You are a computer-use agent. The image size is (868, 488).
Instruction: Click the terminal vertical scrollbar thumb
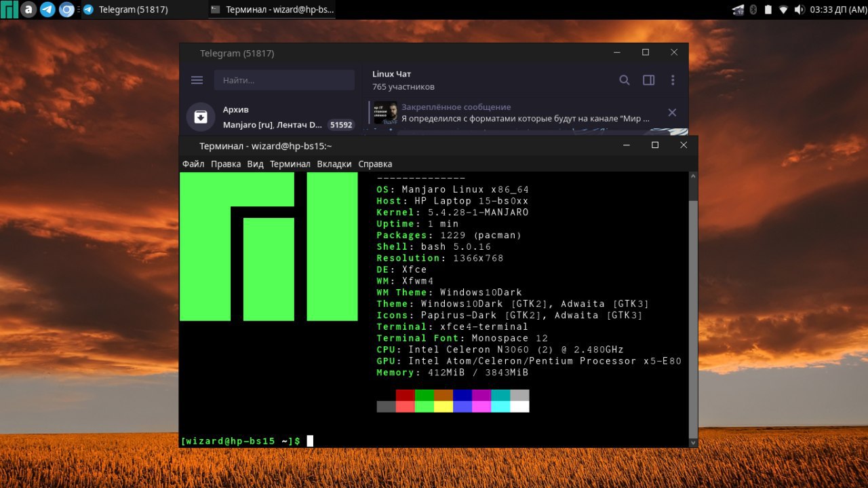[x=693, y=319]
